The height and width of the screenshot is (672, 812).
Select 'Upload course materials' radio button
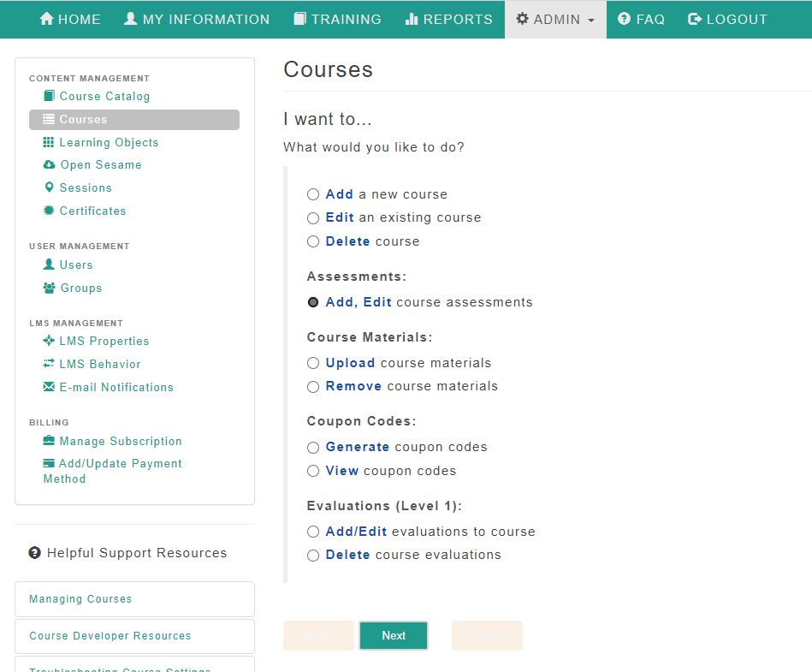pyautogui.click(x=313, y=363)
